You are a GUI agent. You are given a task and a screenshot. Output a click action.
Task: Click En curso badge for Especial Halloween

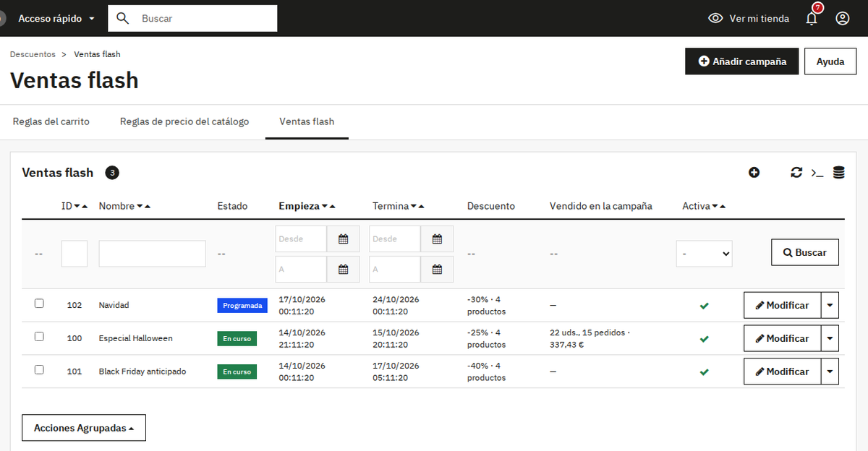[237, 339]
